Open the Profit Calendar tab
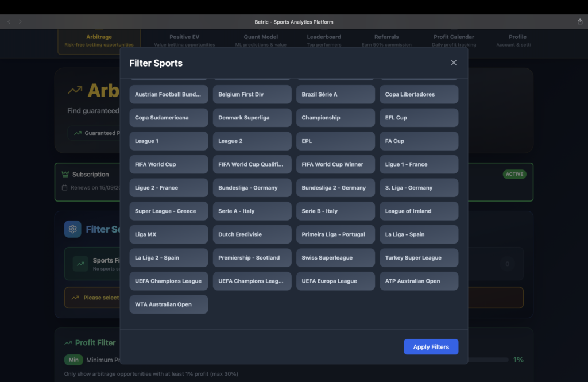 click(x=454, y=40)
